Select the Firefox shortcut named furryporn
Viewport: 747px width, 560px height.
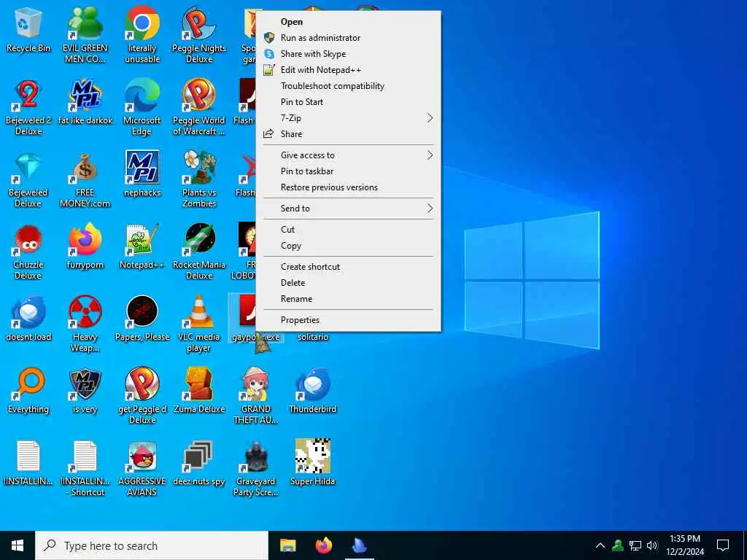click(x=85, y=246)
